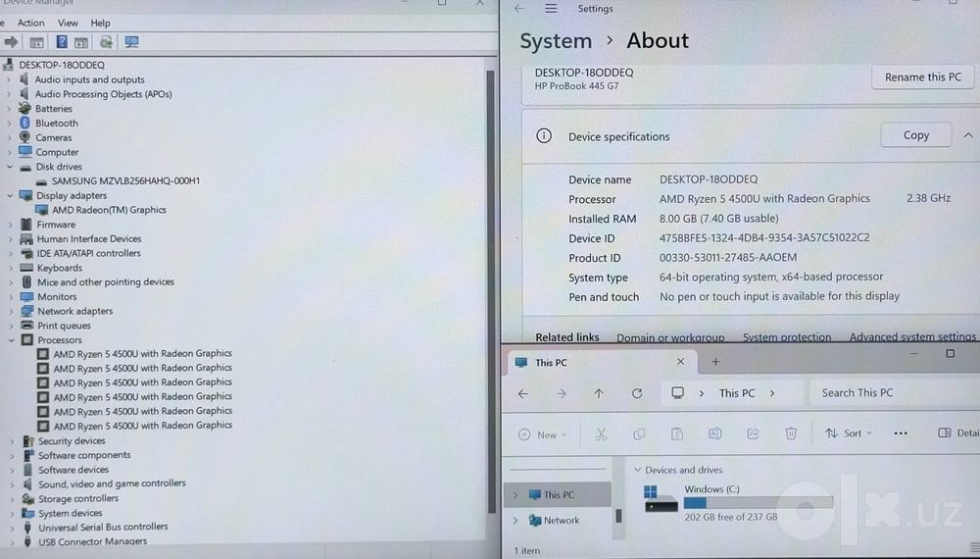The width and height of the screenshot is (980, 559).
Task: Select the Keyboards device icon
Action: pyautogui.click(x=26, y=267)
